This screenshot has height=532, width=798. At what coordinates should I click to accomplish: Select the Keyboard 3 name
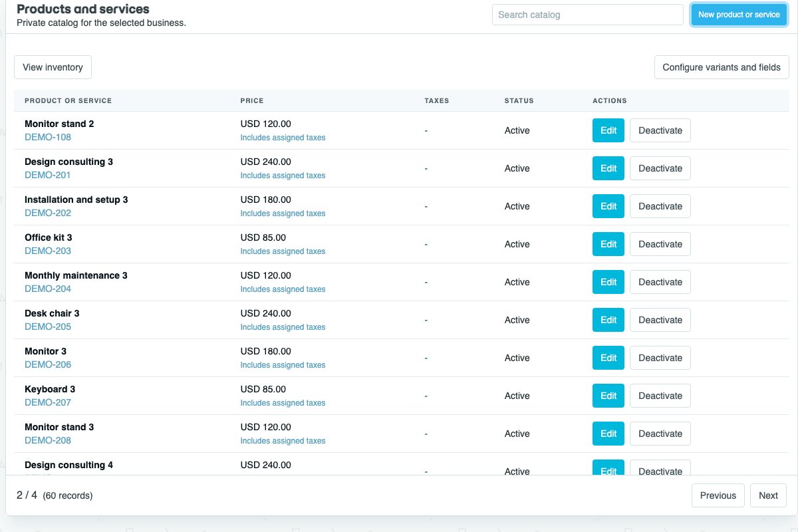pyautogui.click(x=50, y=389)
